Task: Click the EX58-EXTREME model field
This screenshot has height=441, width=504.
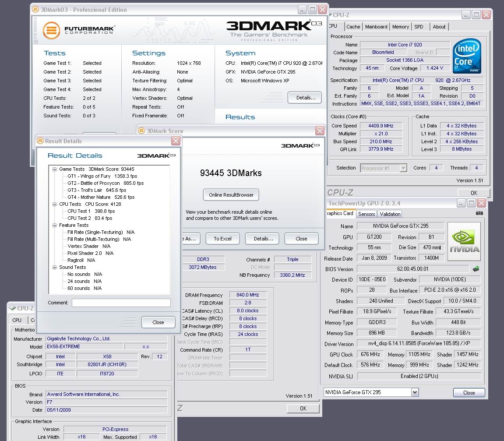Action: tap(85, 346)
